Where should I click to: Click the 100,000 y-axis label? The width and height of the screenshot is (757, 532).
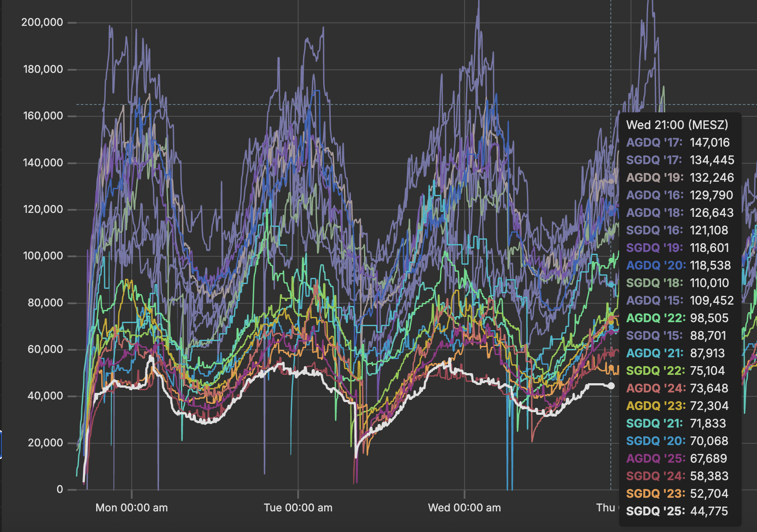click(x=43, y=256)
